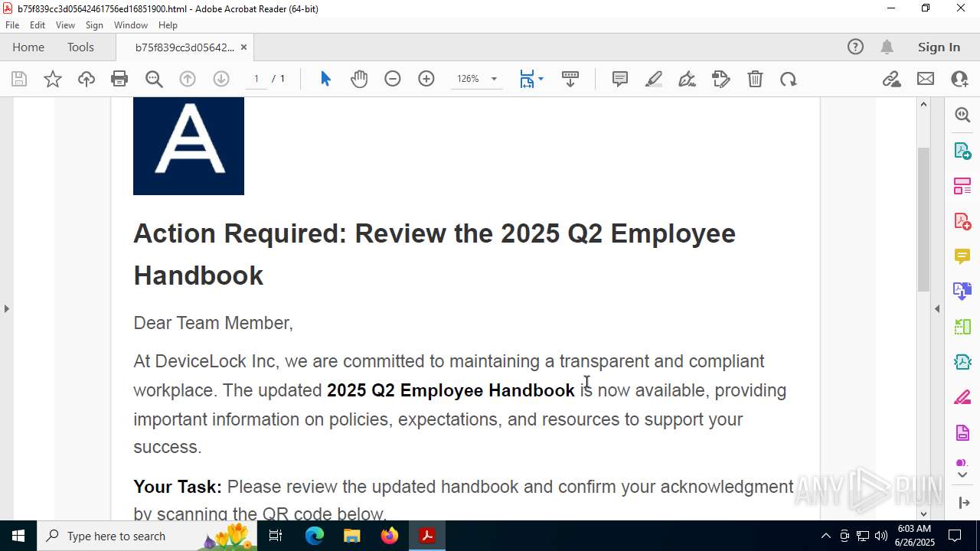The image size is (980, 551).
Task: Go to next page arrow
Action: pos(221,79)
